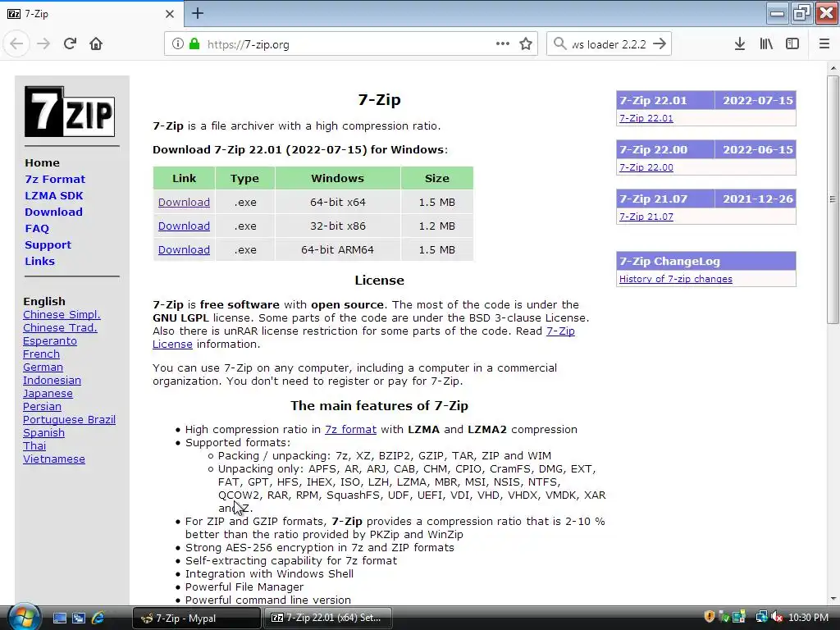Open the Download navigation page
The height and width of the screenshot is (630, 840).
53,212
